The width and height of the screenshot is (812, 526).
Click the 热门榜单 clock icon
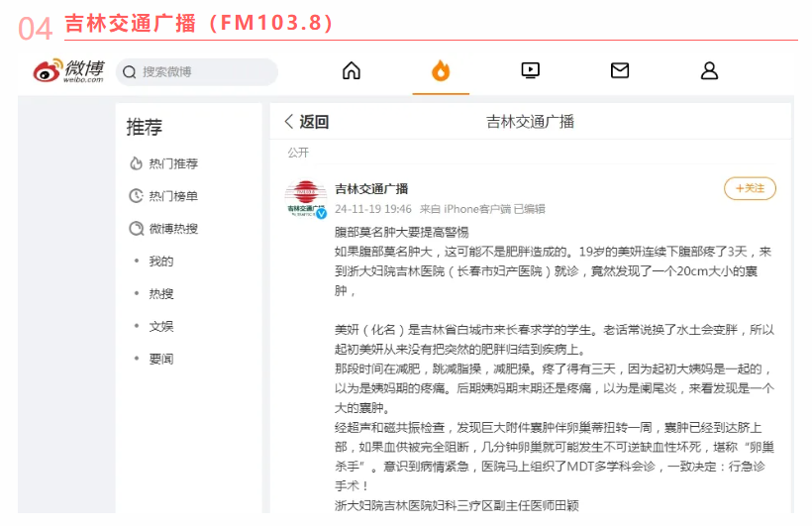tap(136, 196)
